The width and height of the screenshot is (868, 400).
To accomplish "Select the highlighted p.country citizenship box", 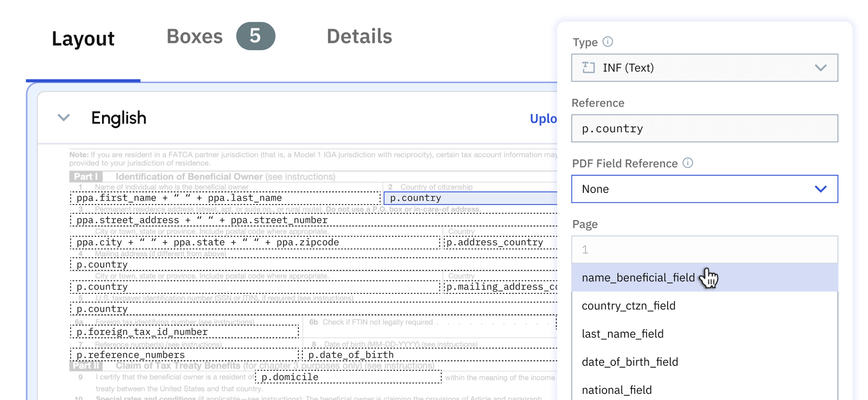I will [x=470, y=198].
